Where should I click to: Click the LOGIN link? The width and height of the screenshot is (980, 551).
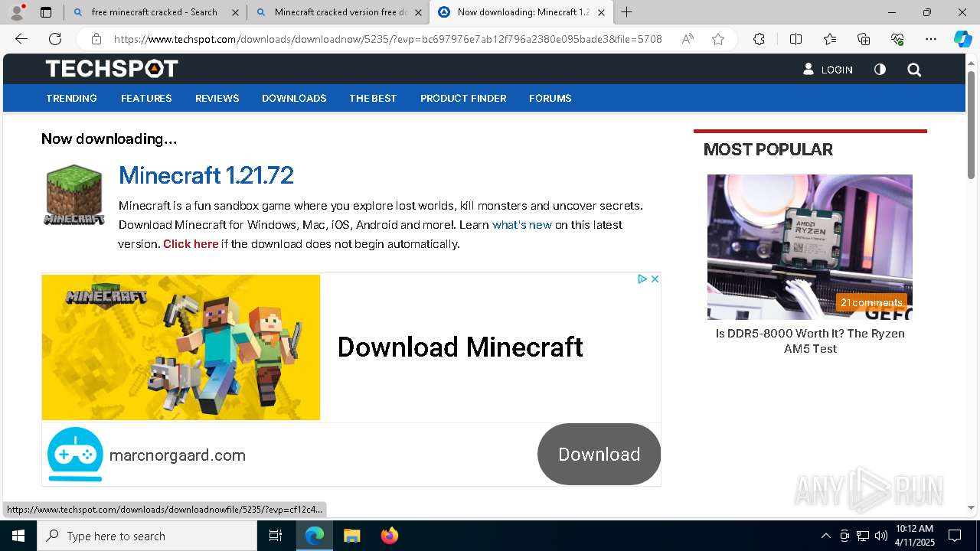point(828,70)
